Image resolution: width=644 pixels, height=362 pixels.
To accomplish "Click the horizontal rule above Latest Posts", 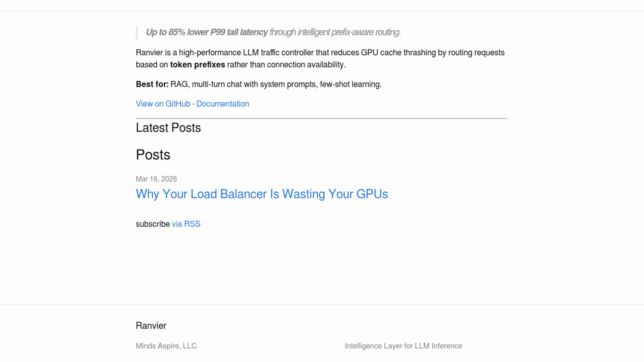I will [x=322, y=118].
